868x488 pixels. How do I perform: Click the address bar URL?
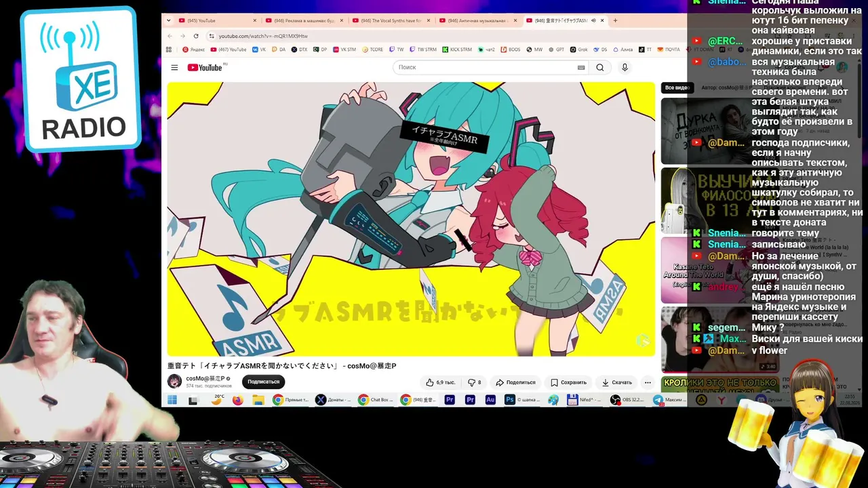(x=263, y=36)
